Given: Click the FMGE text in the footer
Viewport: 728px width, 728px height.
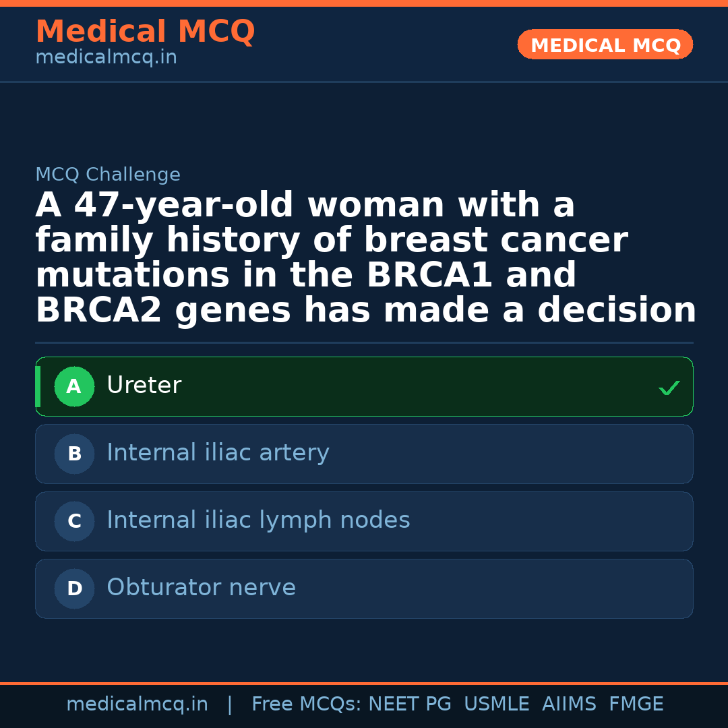Looking at the screenshot, I should pos(636,704).
